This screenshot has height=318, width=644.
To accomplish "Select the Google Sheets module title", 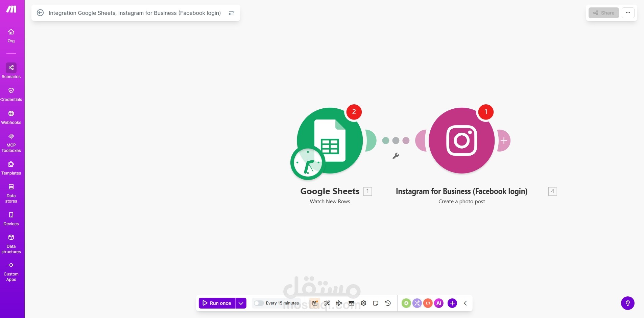I will click(330, 191).
